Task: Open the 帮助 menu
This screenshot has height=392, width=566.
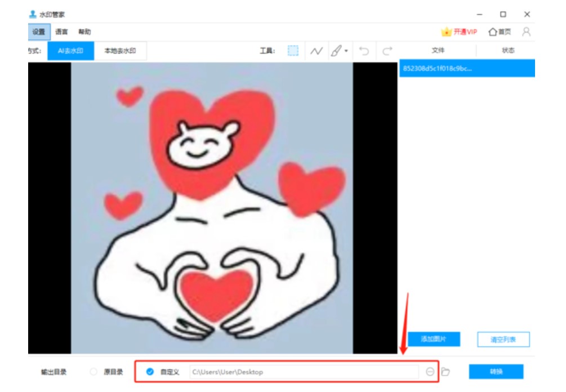Action: [x=84, y=32]
